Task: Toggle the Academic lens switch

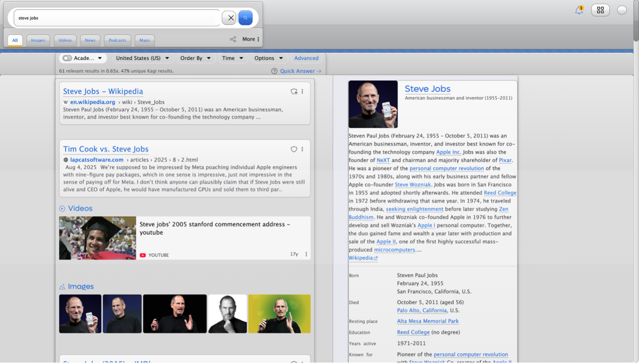Action: (x=67, y=58)
